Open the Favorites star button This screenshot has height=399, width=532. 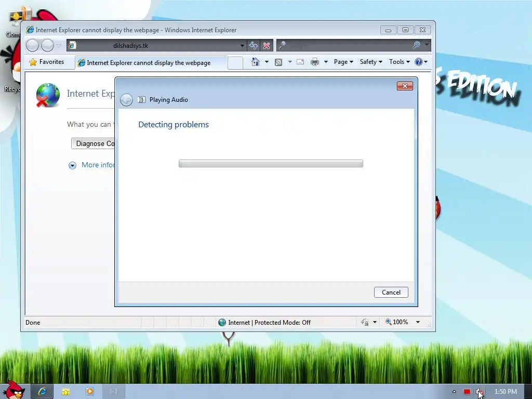pos(47,62)
